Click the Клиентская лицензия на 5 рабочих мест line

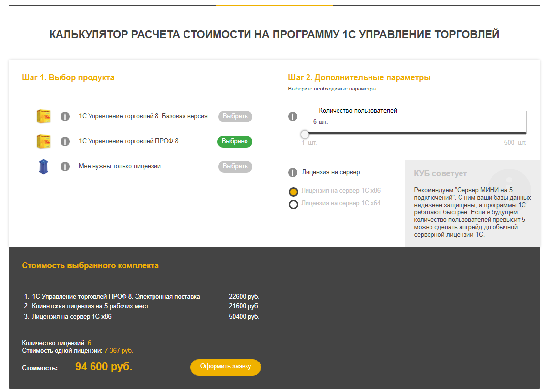(91, 306)
